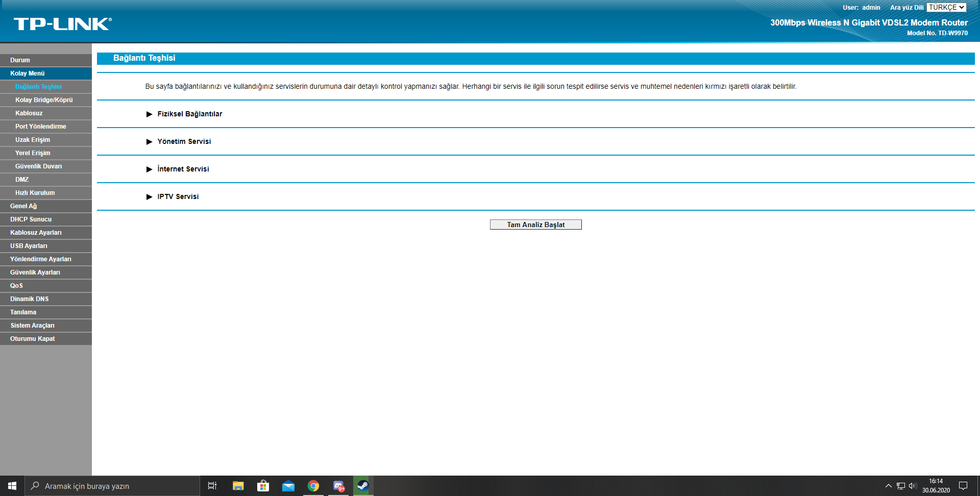The image size is (980, 496).
Task: Open Genel Ağ menu
Action: pos(46,206)
